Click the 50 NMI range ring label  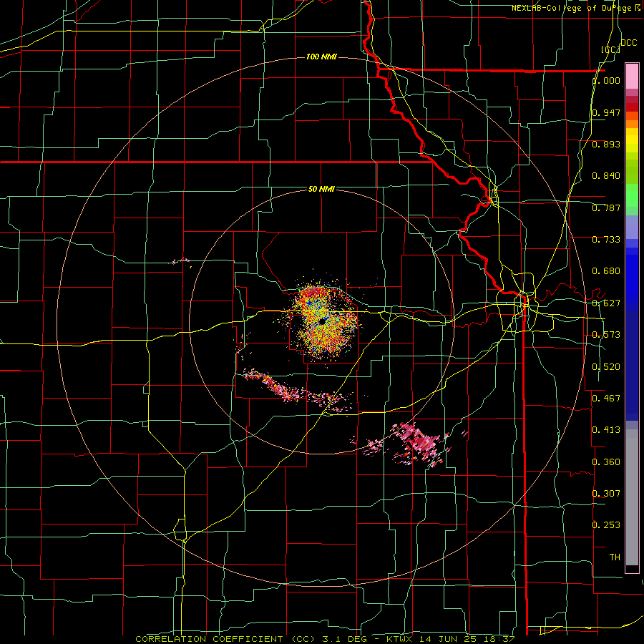coord(321,189)
